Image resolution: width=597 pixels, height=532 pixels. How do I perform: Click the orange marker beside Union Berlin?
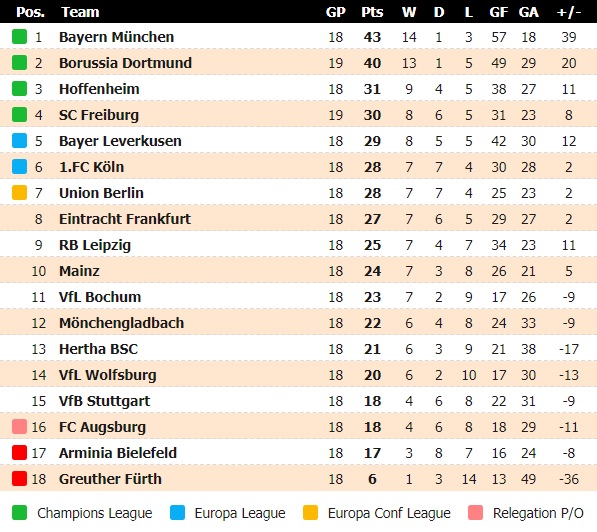pyautogui.click(x=19, y=193)
